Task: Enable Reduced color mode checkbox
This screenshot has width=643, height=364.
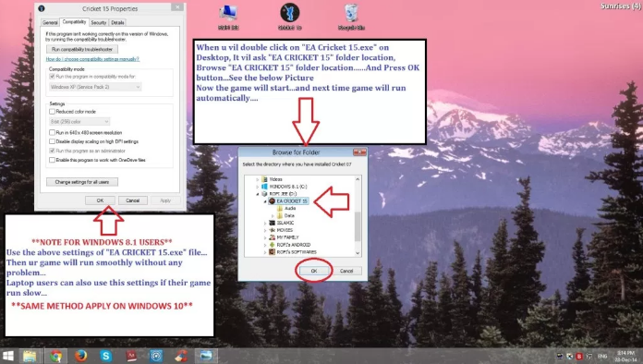Action: [52, 112]
